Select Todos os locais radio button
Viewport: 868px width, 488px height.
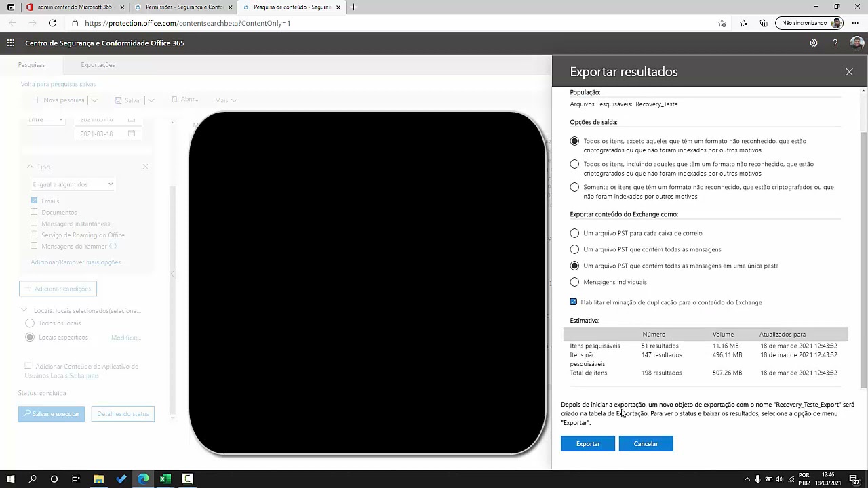click(x=29, y=323)
